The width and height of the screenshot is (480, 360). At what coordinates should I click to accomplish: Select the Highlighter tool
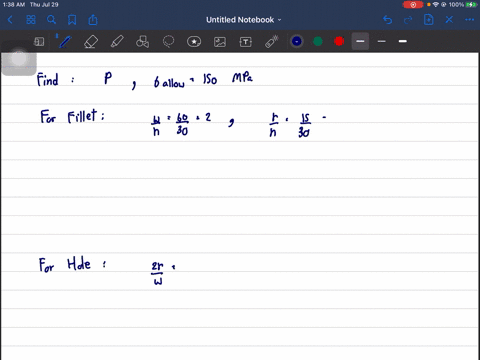pyautogui.click(x=117, y=42)
